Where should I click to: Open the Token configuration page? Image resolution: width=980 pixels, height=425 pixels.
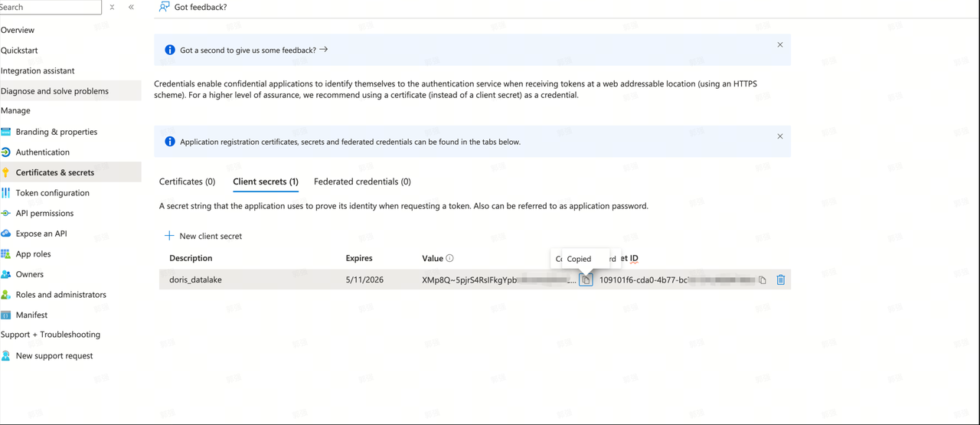[x=52, y=193]
